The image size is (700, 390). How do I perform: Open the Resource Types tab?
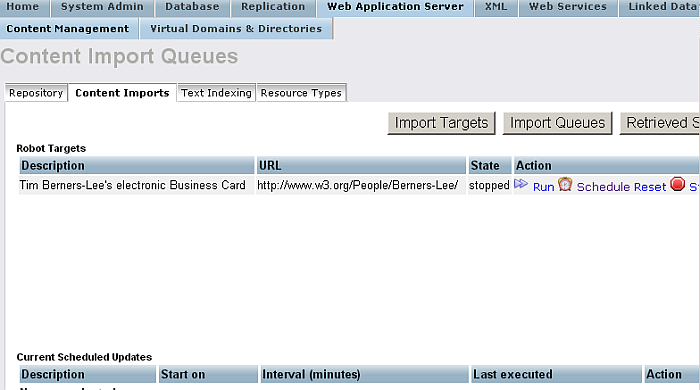(301, 93)
